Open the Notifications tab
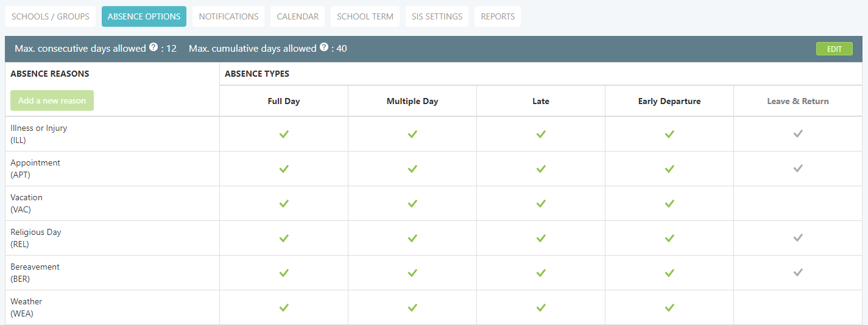 tap(228, 16)
